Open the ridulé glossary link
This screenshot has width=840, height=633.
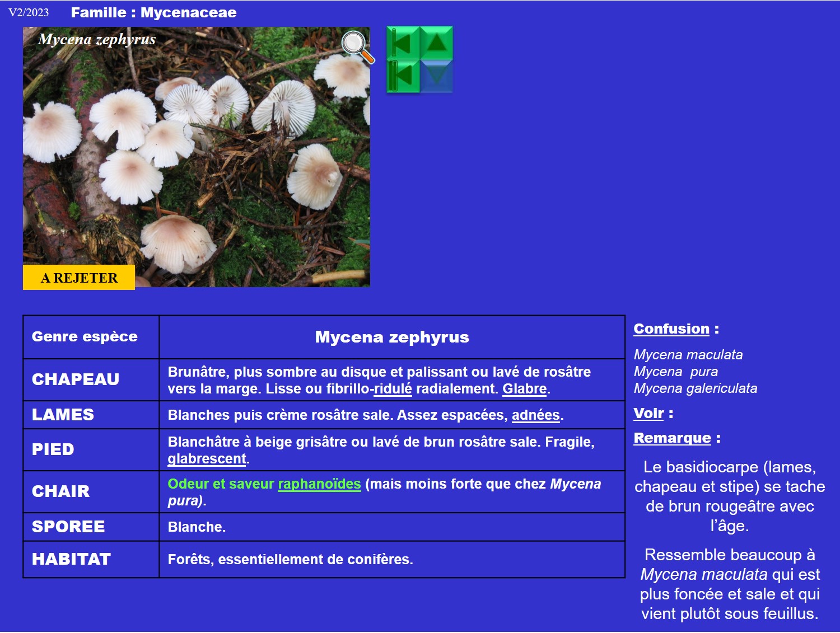click(x=393, y=388)
